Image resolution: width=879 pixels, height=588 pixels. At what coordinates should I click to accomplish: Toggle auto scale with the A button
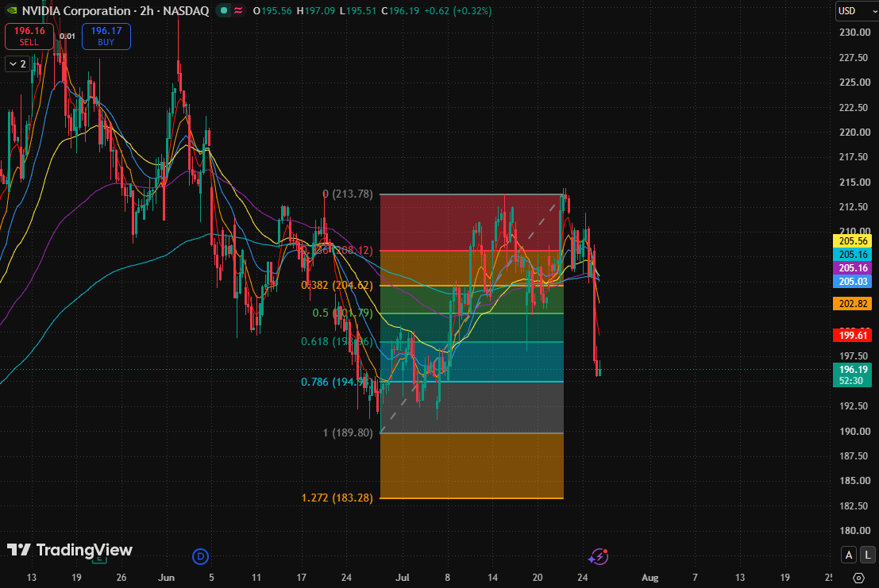click(x=849, y=555)
